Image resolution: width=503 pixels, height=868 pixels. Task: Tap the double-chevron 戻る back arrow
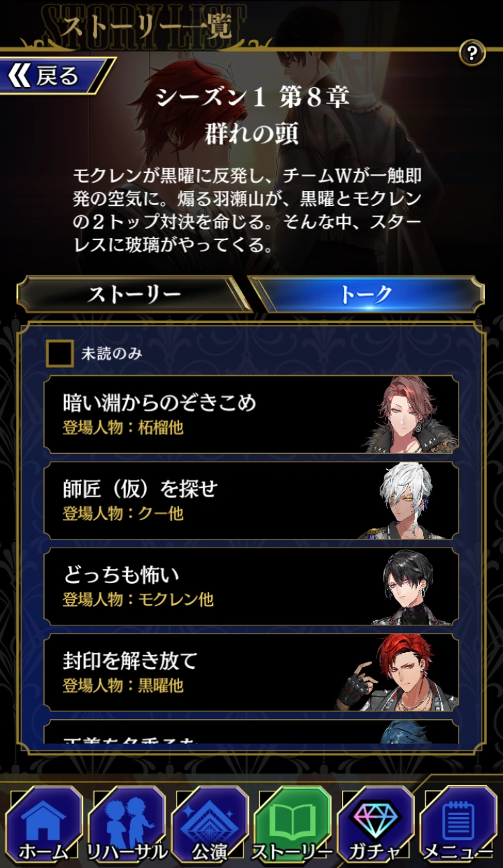[54, 76]
